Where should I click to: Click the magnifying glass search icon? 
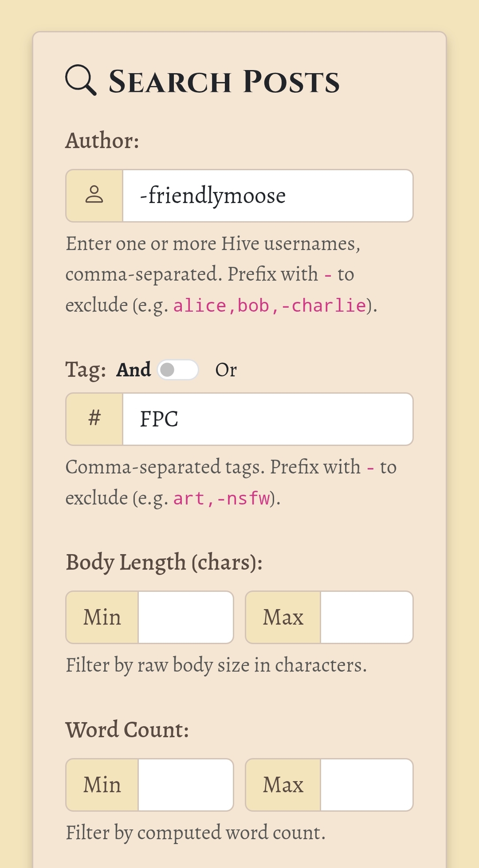click(x=81, y=80)
